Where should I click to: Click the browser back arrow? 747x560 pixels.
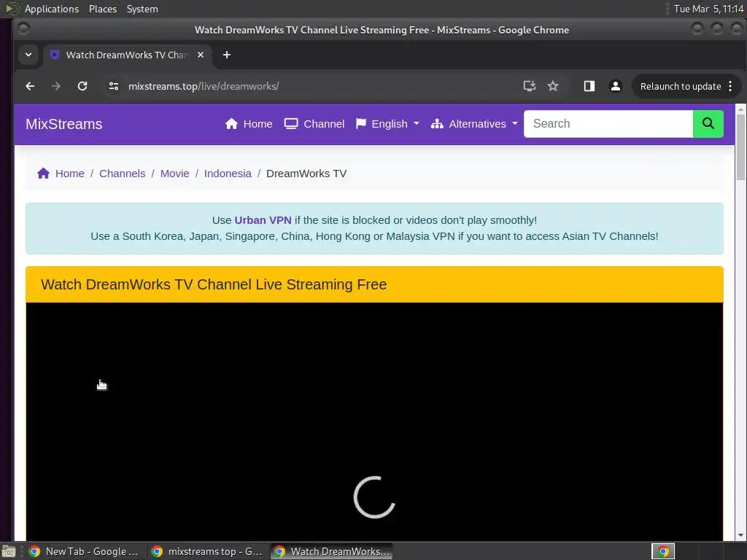tap(30, 86)
